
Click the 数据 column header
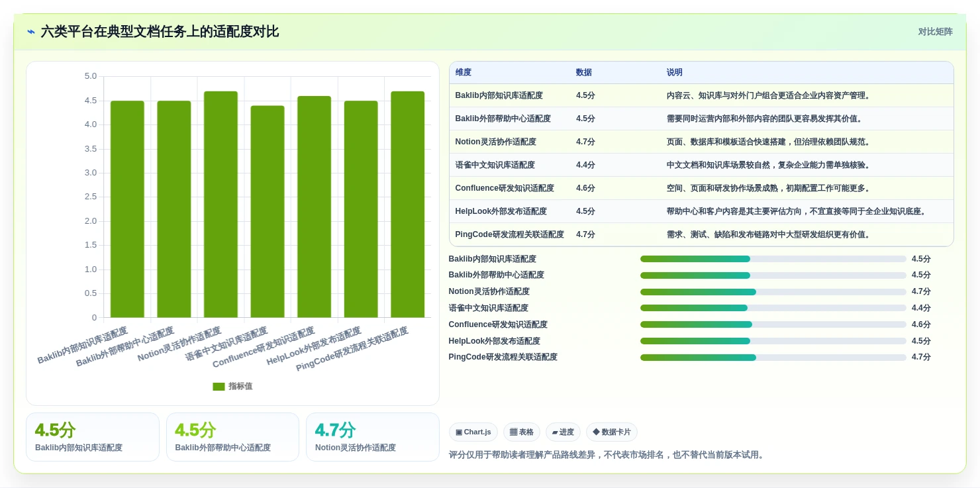pos(584,73)
